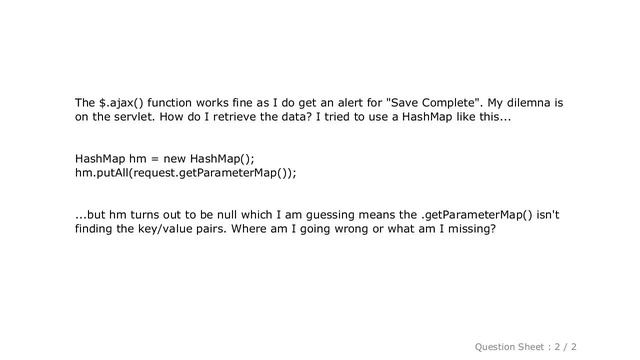Screen dimensions: 640x360
Task: Click the word "finding" starting the final line
Action: [x=94, y=229]
